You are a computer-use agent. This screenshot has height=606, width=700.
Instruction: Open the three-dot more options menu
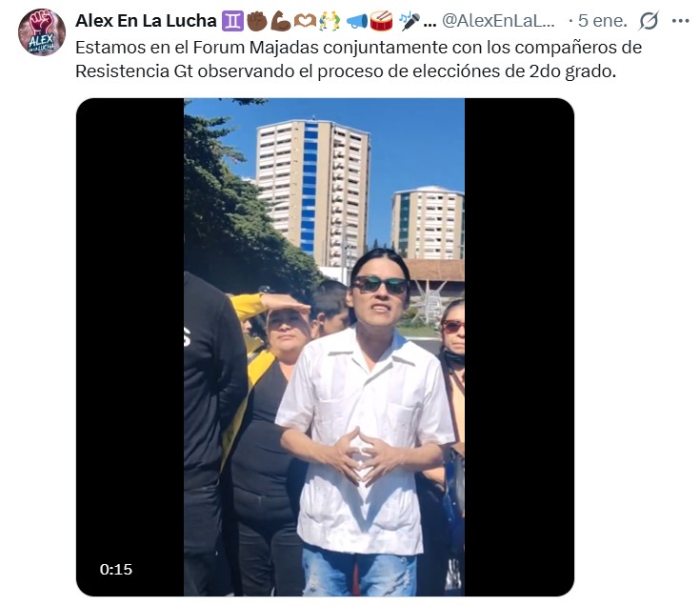[680, 21]
